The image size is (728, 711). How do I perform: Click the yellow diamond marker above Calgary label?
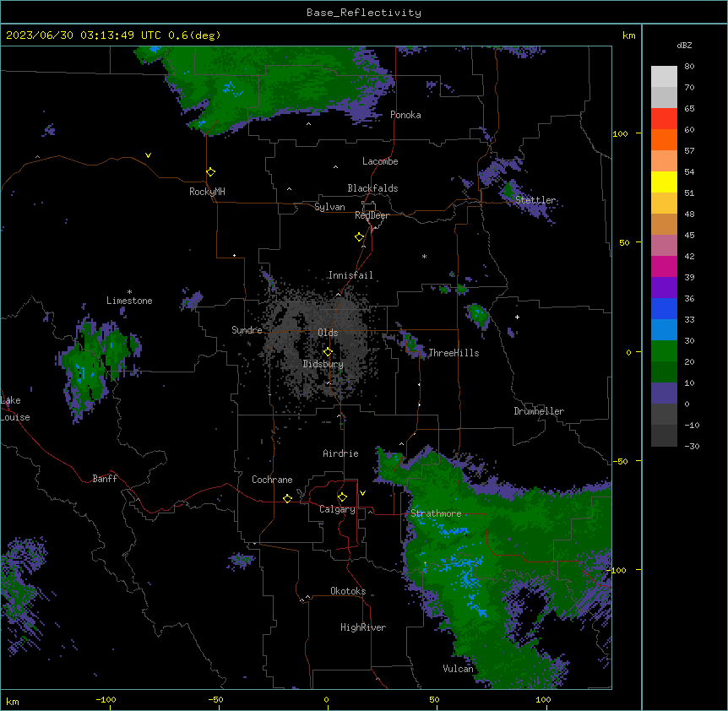[x=342, y=497]
